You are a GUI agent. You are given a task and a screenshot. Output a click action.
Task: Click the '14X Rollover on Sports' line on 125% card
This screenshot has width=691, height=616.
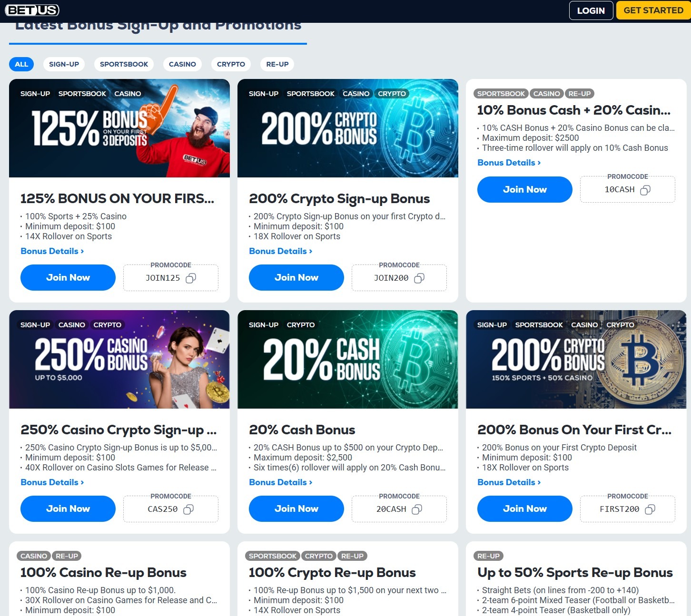click(x=69, y=236)
